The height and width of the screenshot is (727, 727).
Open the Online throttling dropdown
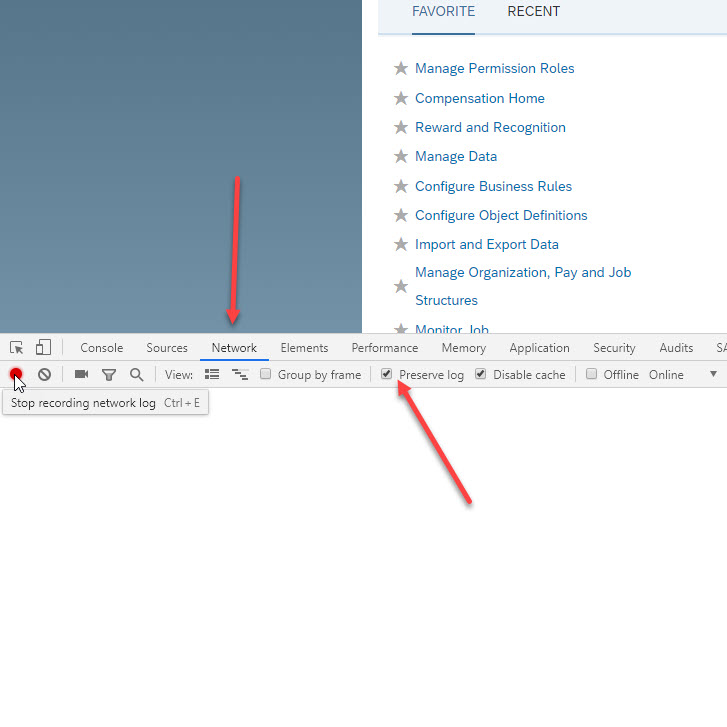click(682, 375)
